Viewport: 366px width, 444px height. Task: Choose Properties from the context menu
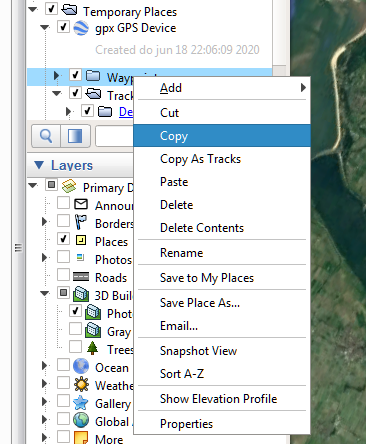[x=222, y=424]
